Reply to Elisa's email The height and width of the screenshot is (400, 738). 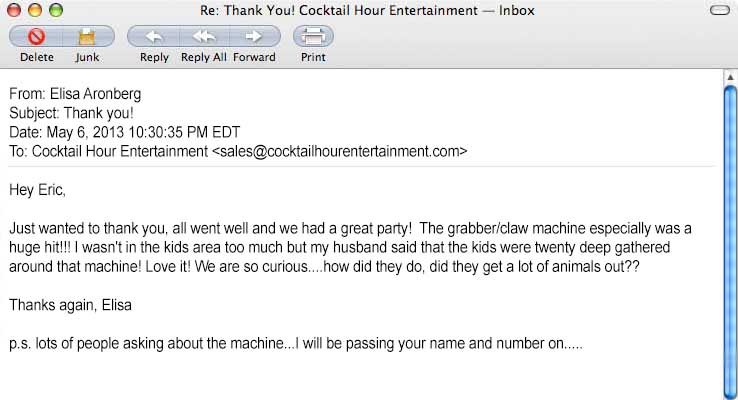(154, 37)
